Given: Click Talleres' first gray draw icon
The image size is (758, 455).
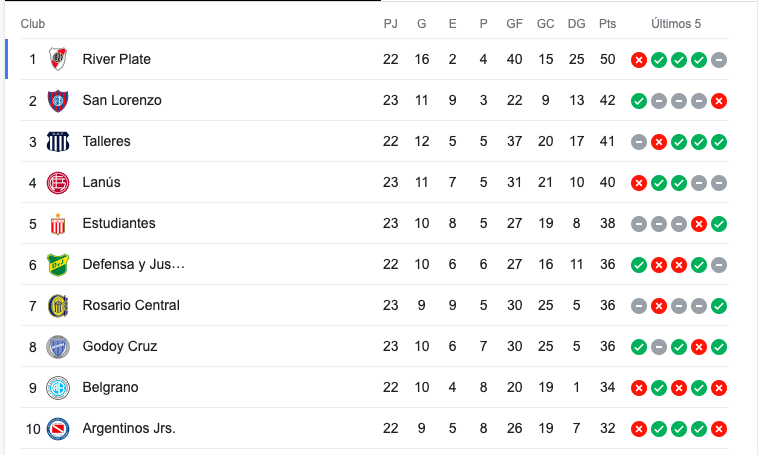Looking at the screenshot, I should [x=639, y=142].
